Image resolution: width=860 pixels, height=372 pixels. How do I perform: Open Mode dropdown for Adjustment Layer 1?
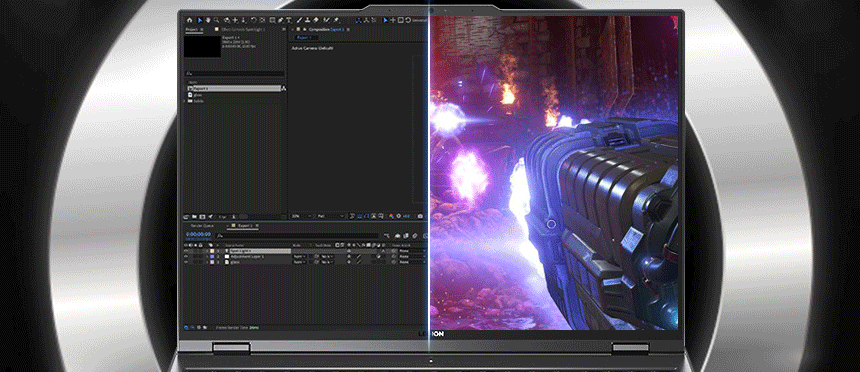pyautogui.click(x=299, y=256)
